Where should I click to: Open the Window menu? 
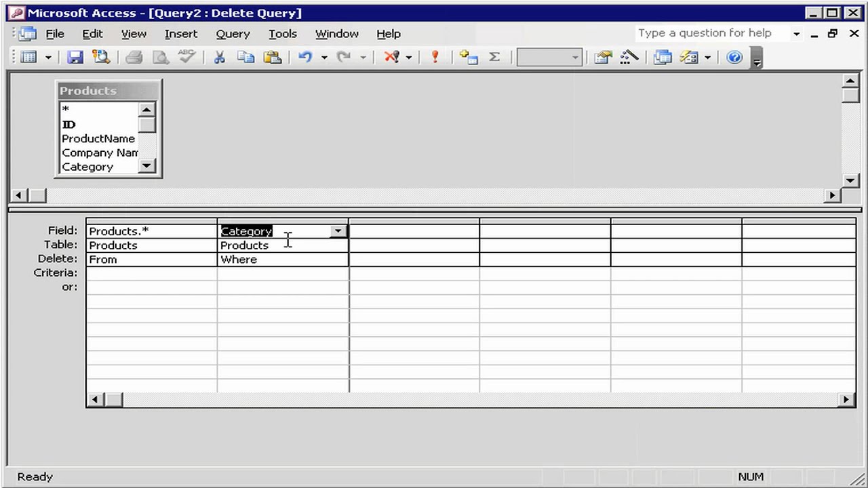click(x=337, y=33)
